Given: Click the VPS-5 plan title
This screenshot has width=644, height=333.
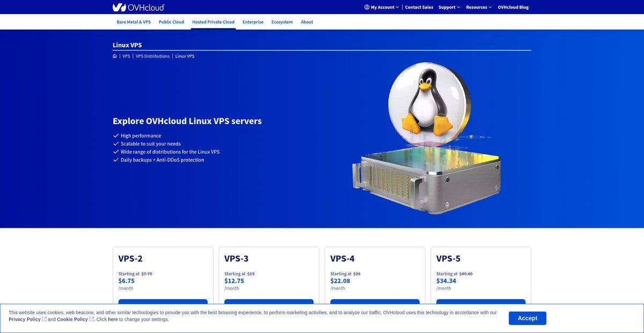Looking at the screenshot, I should pyautogui.click(x=449, y=258).
